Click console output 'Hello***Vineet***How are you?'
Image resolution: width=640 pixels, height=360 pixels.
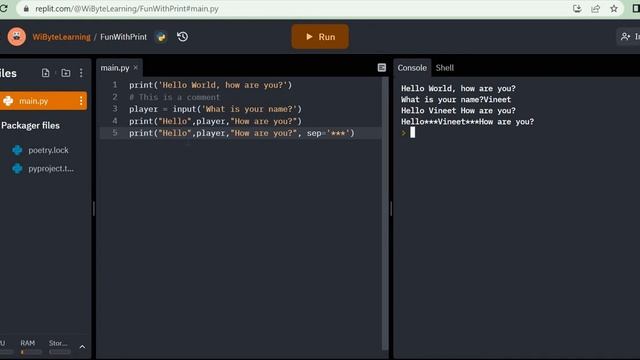(x=467, y=122)
